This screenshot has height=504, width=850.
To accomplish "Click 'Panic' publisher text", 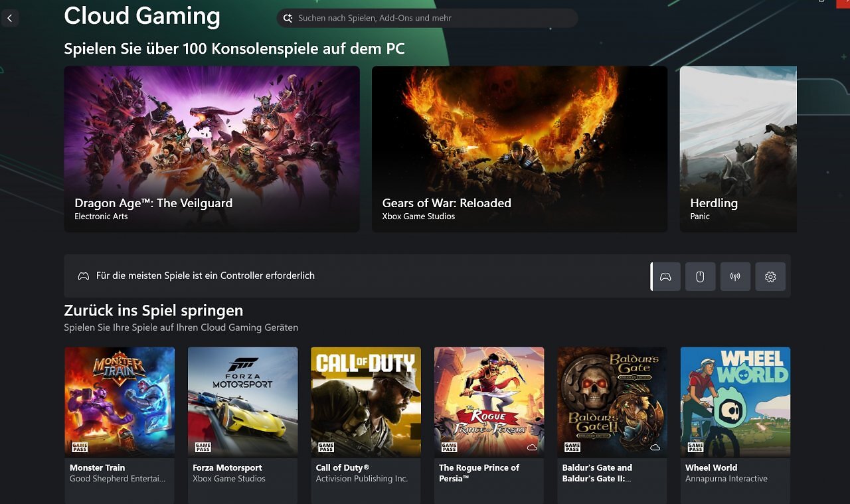I will 700,216.
